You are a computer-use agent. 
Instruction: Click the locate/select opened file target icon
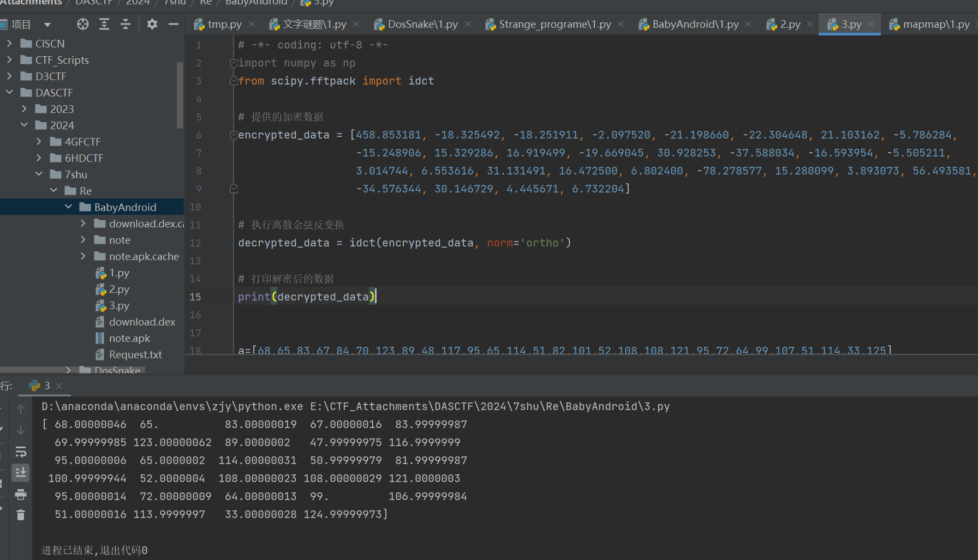[x=83, y=24]
